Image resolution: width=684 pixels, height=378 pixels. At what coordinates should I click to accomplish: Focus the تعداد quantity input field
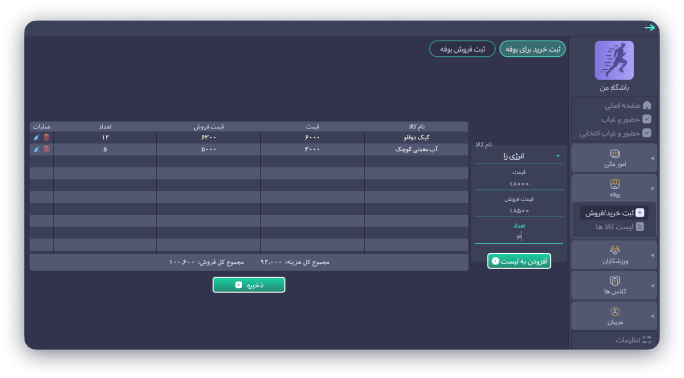[519, 236]
